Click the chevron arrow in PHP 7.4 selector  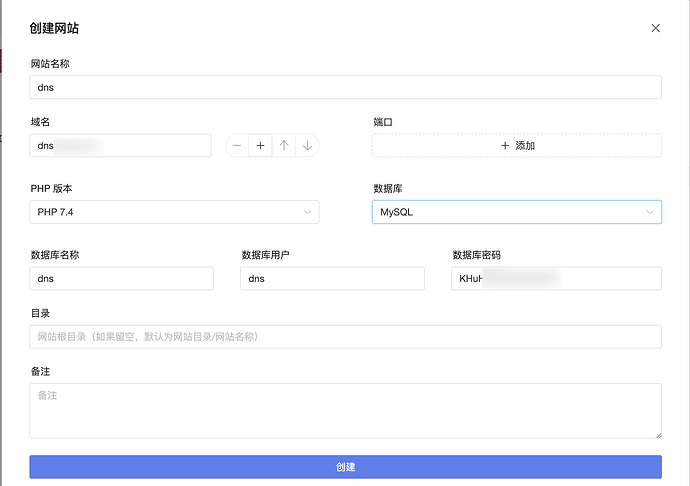pos(307,212)
